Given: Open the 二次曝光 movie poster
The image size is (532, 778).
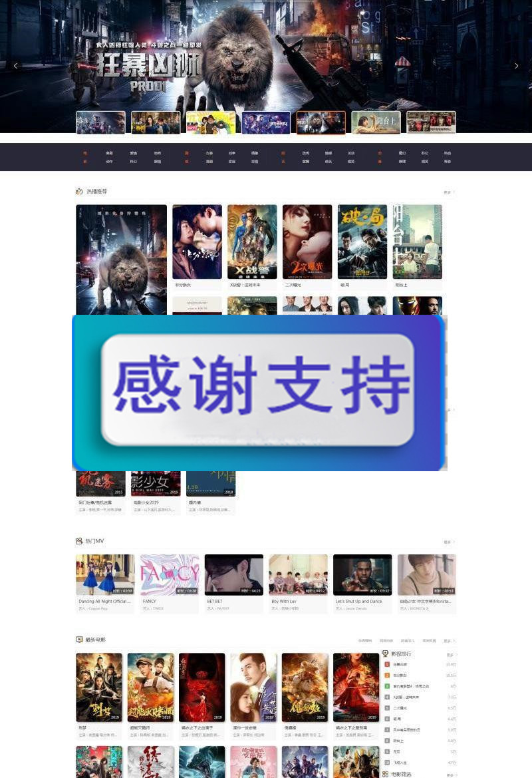Looking at the screenshot, I should point(307,242).
